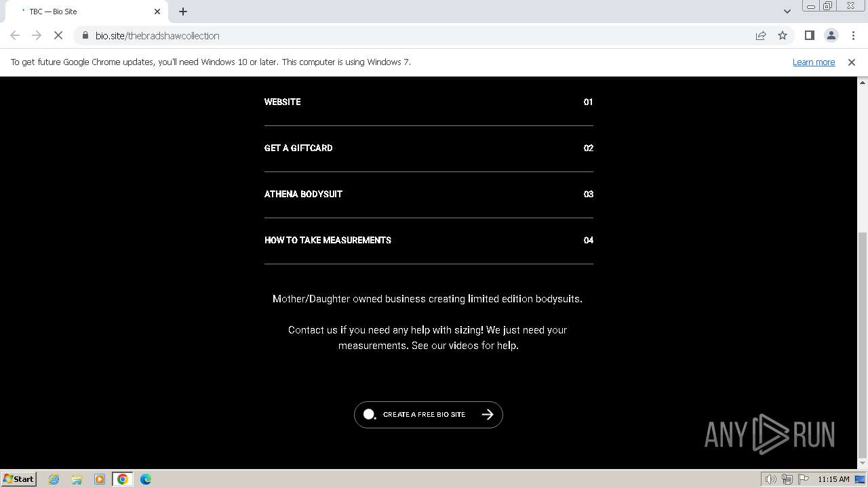The width and height of the screenshot is (868, 488).
Task: Open the Chrome profile avatar menu
Action: [x=831, y=35]
